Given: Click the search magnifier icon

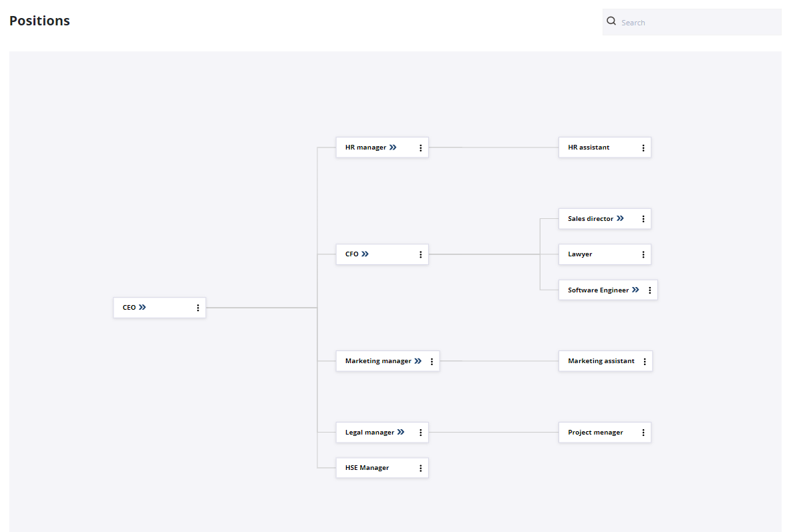Looking at the screenshot, I should pyautogui.click(x=611, y=21).
